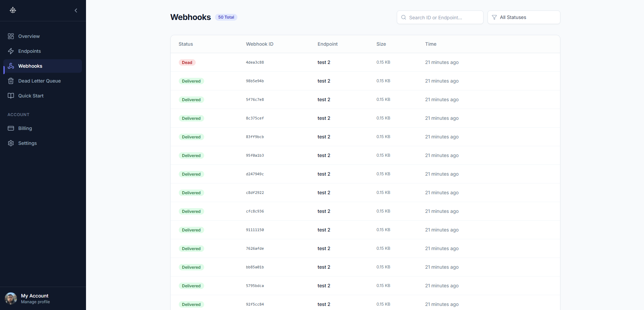Open webhook c8df2922
The width and height of the screenshot is (644, 310).
[x=365, y=193]
